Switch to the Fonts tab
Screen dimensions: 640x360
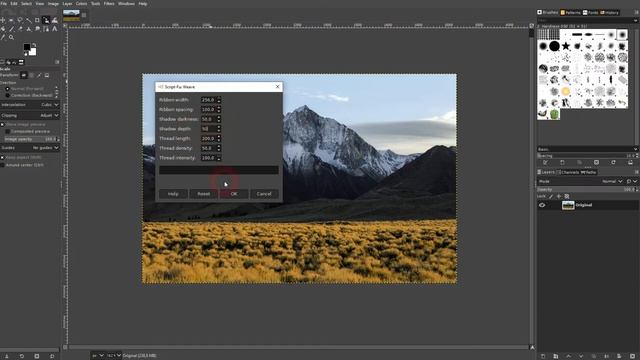(591, 13)
